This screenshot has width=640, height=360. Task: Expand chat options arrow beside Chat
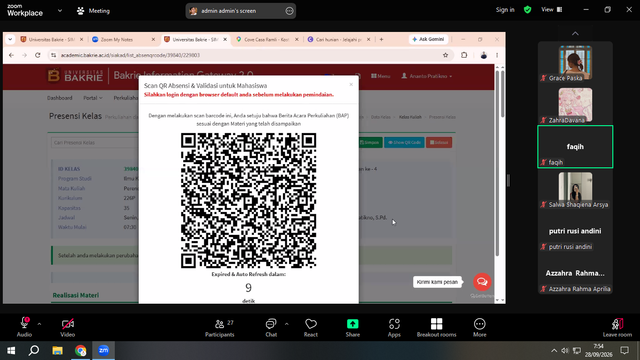tap(287, 324)
